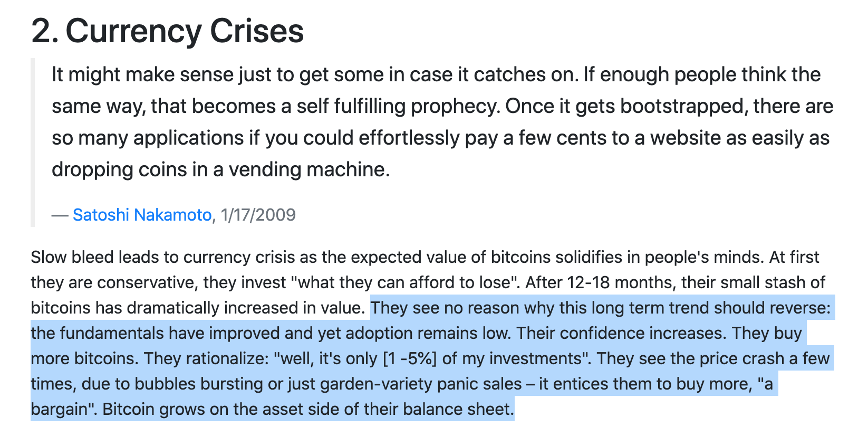Image resolution: width=868 pixels, height=436 pixels.
Task: Click the gray vertical bar of the blockquote
Action: 33,143
